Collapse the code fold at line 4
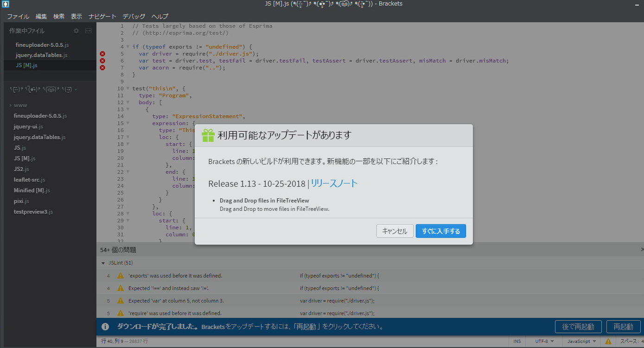The height and width of the screenshot is (348, 644). (128, 47)
